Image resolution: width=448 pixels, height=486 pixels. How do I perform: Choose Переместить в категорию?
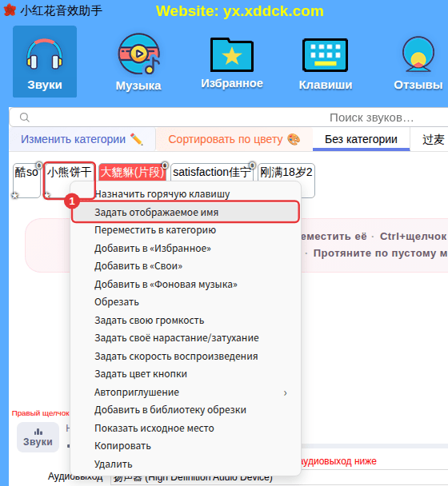click(186, 230)
